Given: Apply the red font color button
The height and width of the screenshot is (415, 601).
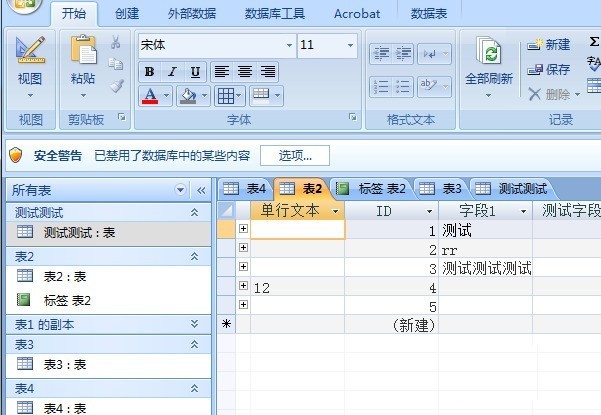Looking at the screenshot, I should [x=150, y=96].
